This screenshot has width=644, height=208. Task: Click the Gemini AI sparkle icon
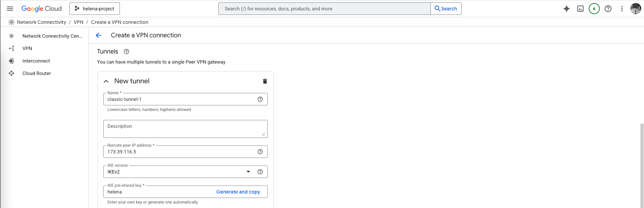(567, 9)
